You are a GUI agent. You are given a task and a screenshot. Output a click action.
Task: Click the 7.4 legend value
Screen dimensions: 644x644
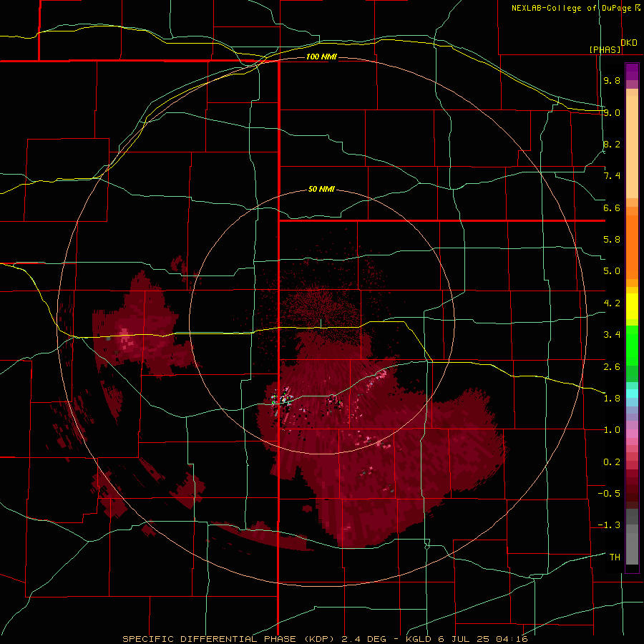tap(612, 176)
